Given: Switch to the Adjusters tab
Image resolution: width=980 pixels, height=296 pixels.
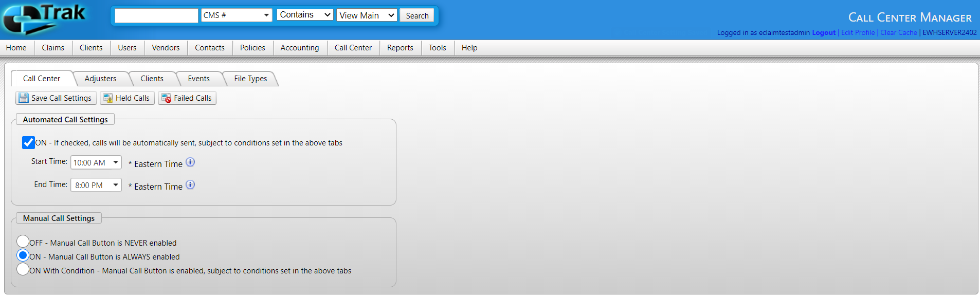Looking at the screenshot, I should coord(100,79).
